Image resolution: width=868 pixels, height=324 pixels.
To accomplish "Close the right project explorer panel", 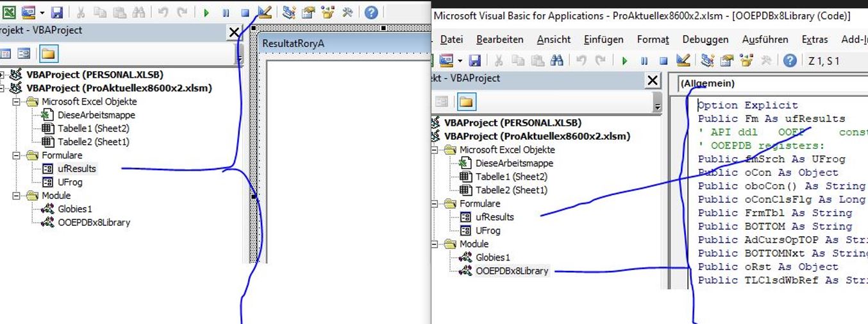I will (x=653, y=80).
